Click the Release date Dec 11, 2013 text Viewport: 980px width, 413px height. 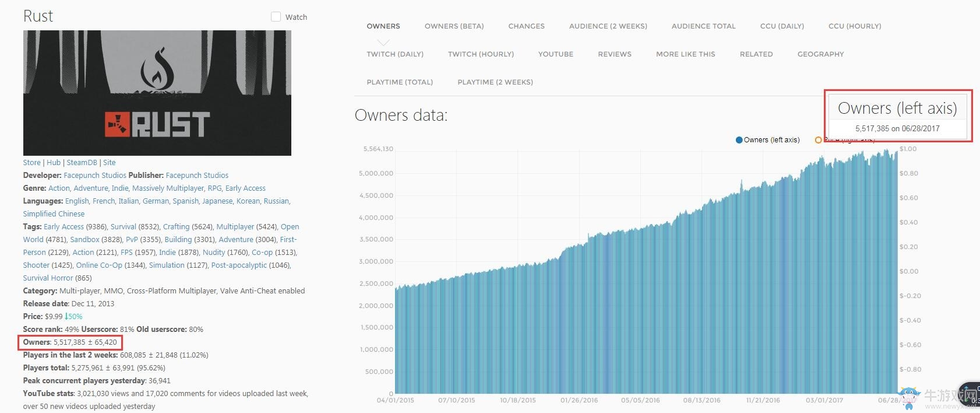(69, 304)
